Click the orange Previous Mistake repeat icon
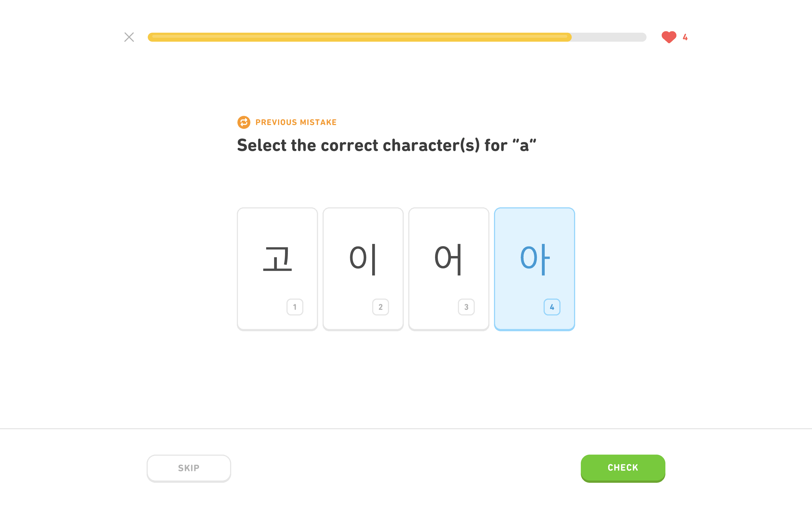 coord(244,123)
